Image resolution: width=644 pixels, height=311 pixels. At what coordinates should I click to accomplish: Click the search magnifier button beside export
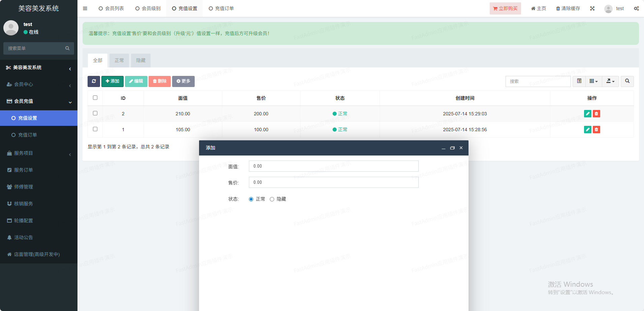point(627,81)
